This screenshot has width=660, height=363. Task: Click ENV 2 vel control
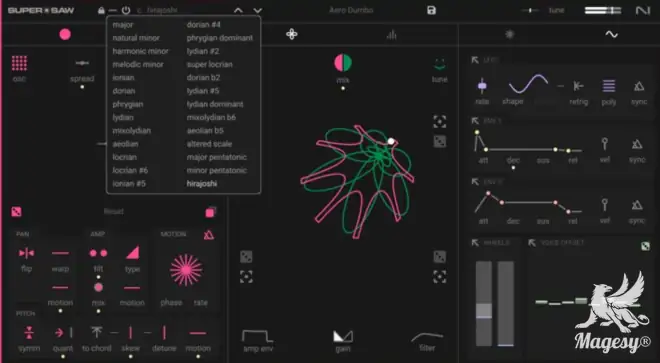[x=604, y=205]
